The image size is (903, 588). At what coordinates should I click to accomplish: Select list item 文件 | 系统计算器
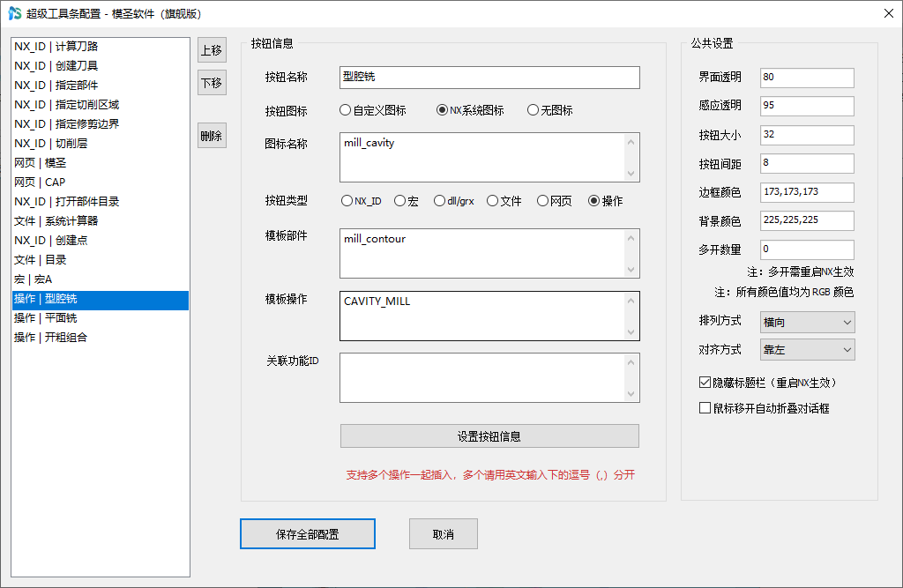pos(101,221)
